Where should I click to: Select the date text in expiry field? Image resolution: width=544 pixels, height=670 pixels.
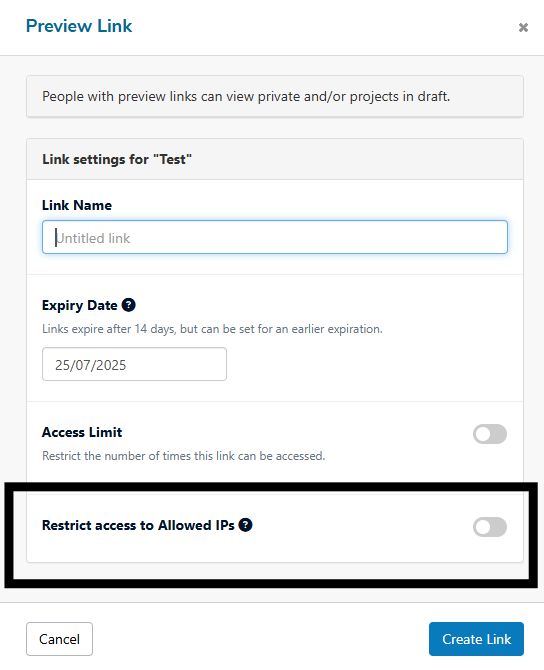coord(91,365)
